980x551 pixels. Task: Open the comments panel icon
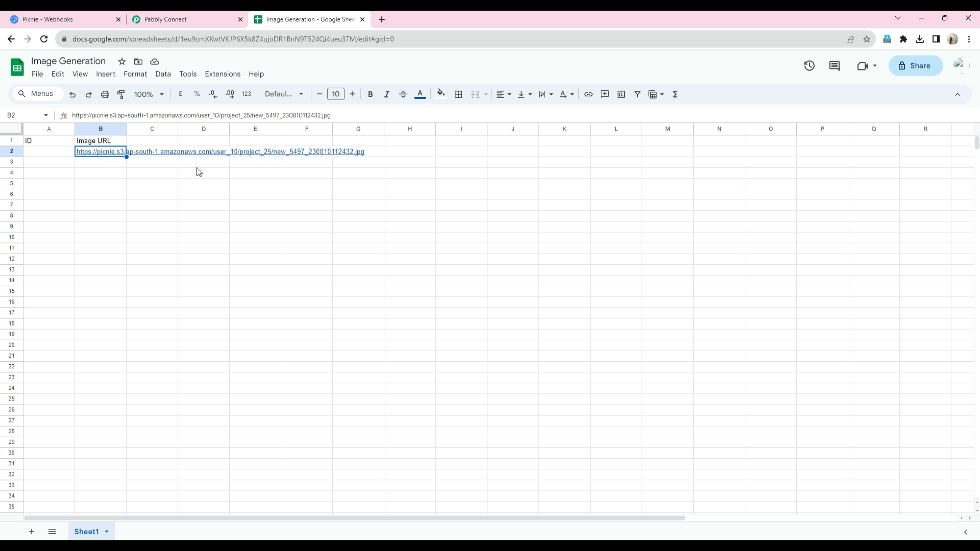pyautogui.click(x=835, y=66)
